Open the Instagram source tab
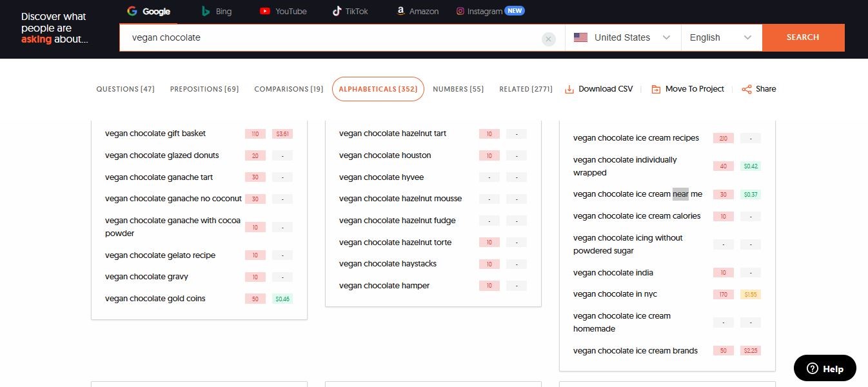Screen dimensions: 868x387 (489, 12)
